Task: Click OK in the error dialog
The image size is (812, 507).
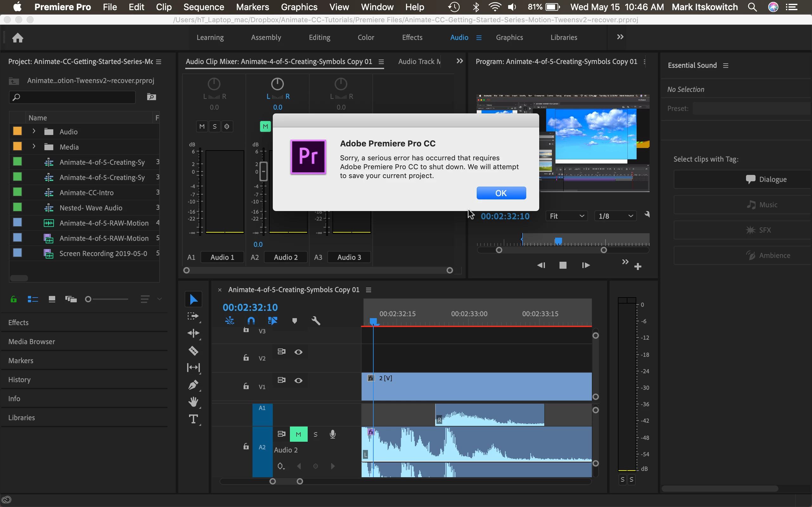Action: (501, 193)
